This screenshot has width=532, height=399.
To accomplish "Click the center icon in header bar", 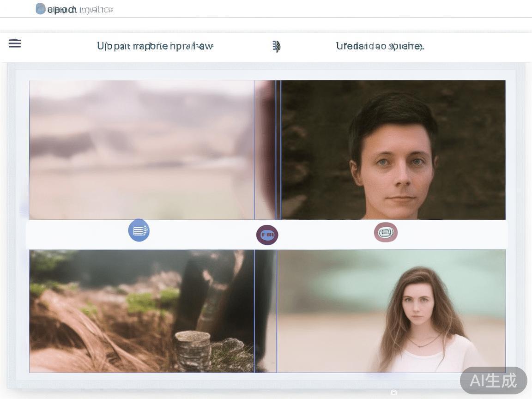I will [276, 46].
